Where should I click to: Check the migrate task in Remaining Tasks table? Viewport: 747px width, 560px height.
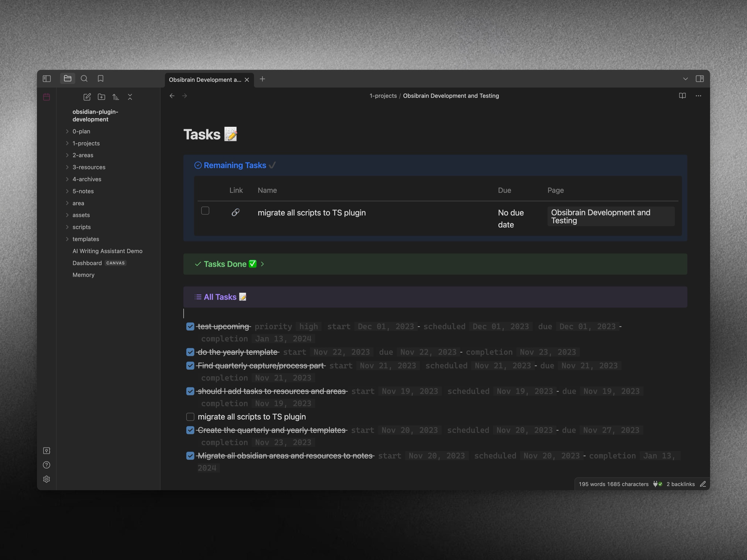click(x=205, y=211)
